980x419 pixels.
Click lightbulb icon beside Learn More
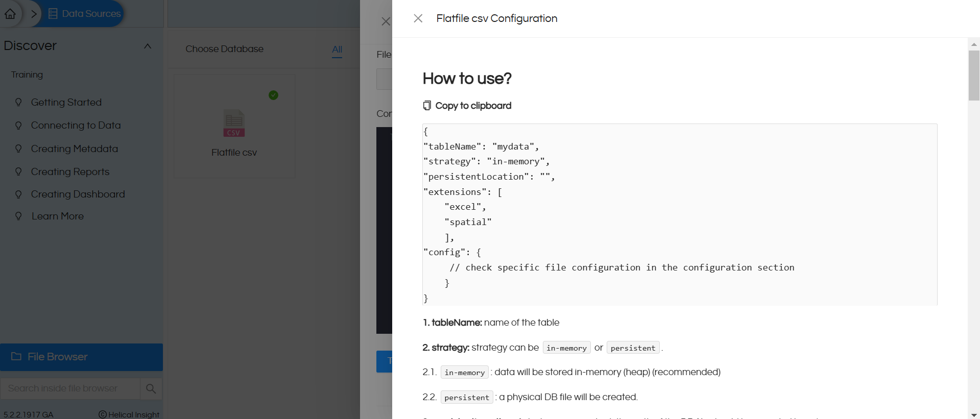click(18, 216)
